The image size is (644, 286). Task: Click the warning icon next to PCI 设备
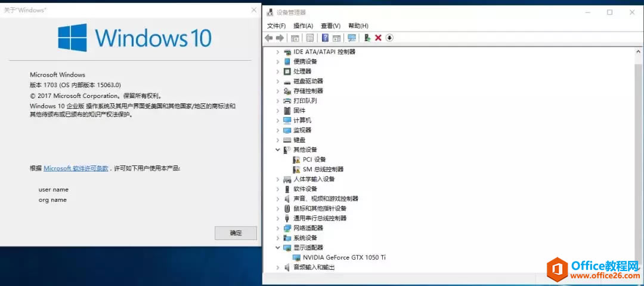pyautogui.click(x=296, y=159)
